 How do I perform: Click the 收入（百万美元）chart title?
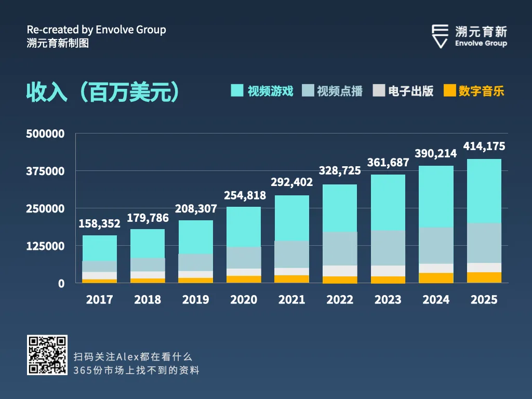pyautogui.click(x=103, y=92)
